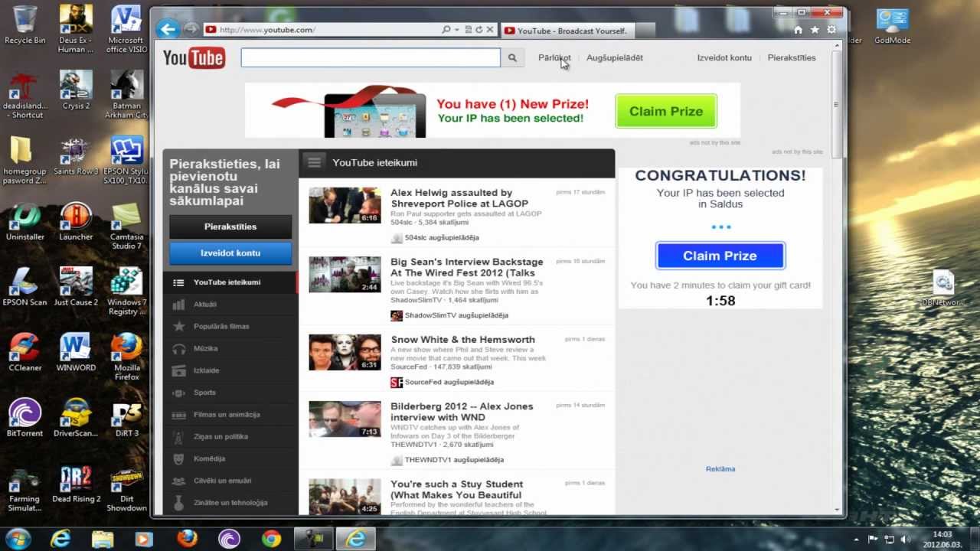Click the YouTube logo
This screenshot has width=980, height=551.
(194, 57)
